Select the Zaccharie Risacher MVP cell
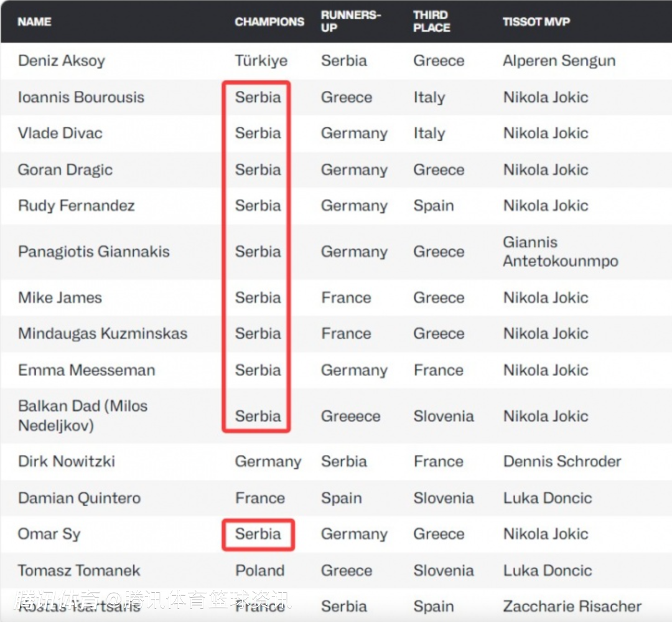The width and height of the screenshot is (672, 622). (572, 606)
